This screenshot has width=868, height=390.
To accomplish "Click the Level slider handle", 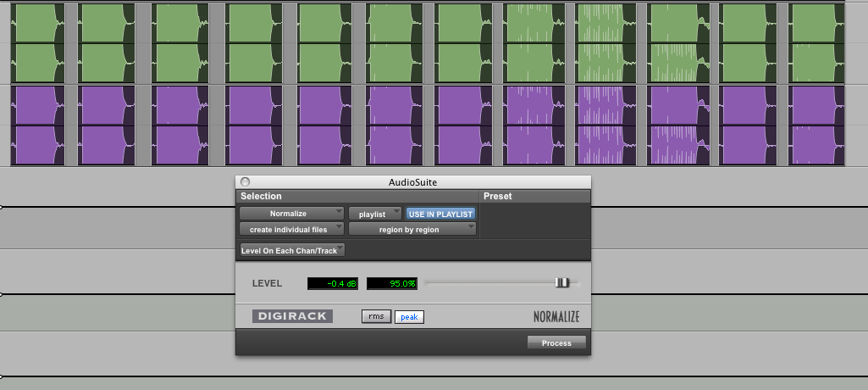I will [x=562, y=282].
